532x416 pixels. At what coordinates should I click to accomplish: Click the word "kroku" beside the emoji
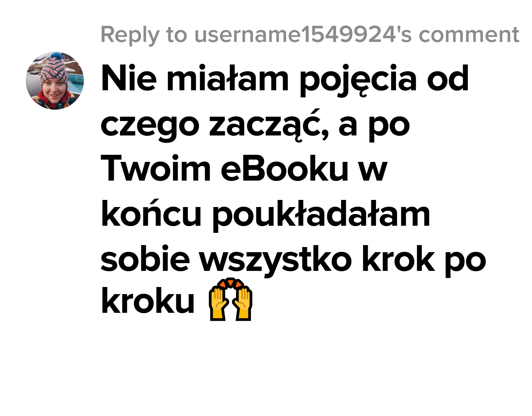[x=148, y=301]
